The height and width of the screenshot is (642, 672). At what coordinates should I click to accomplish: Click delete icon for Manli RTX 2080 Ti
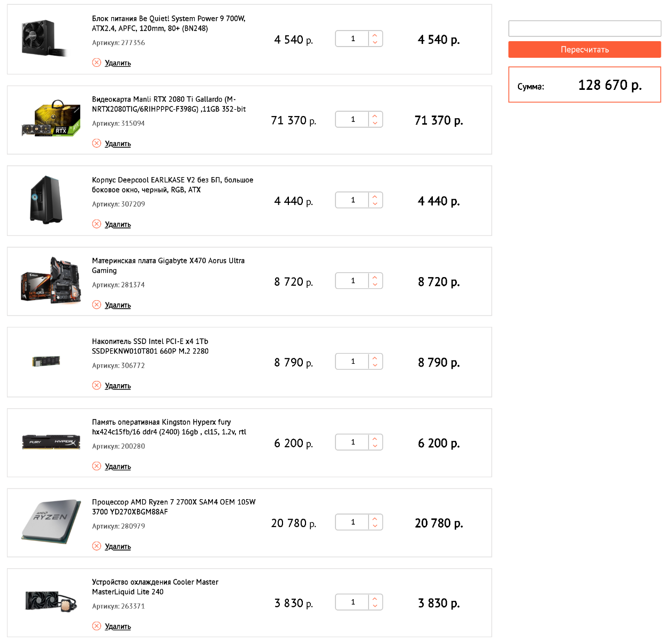pyautogui.click(x=96, y=143)
